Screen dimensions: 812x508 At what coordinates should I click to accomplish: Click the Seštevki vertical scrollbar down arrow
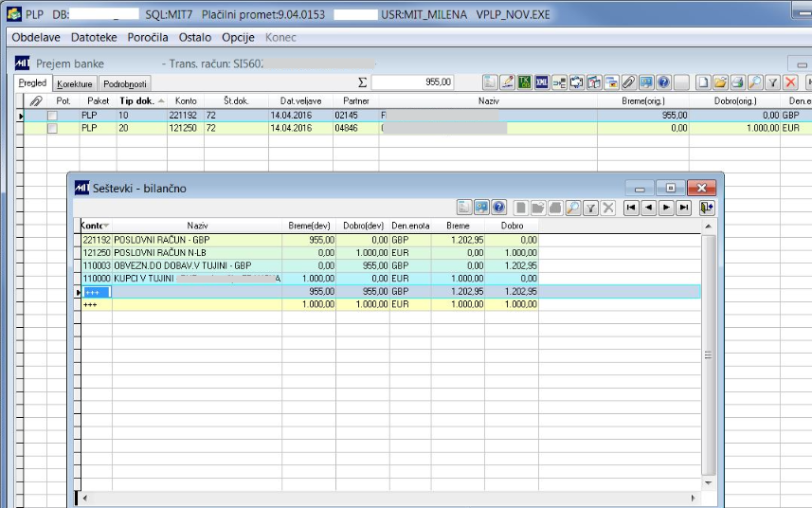pyautogui.click(x=709, y=483)
